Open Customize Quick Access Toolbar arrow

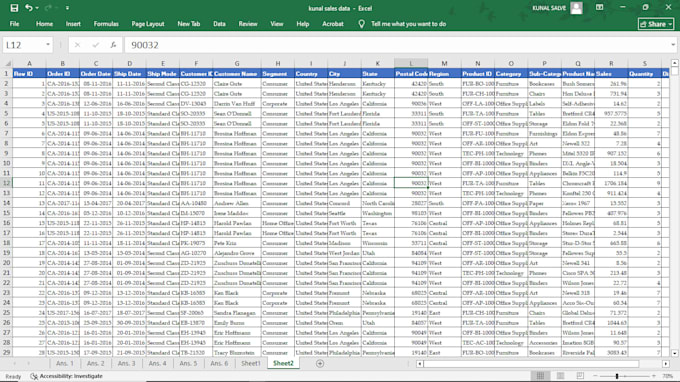pyautogui.click(x=67, y=8)
